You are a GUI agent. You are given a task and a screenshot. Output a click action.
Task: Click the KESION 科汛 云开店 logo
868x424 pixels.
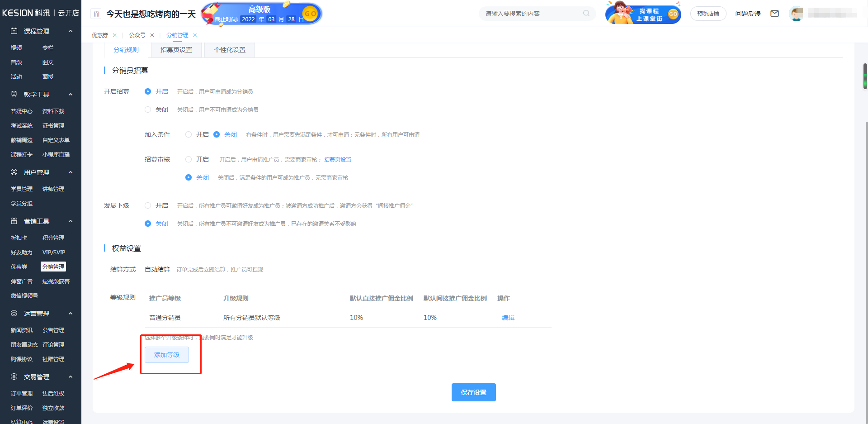pos(40,13)
